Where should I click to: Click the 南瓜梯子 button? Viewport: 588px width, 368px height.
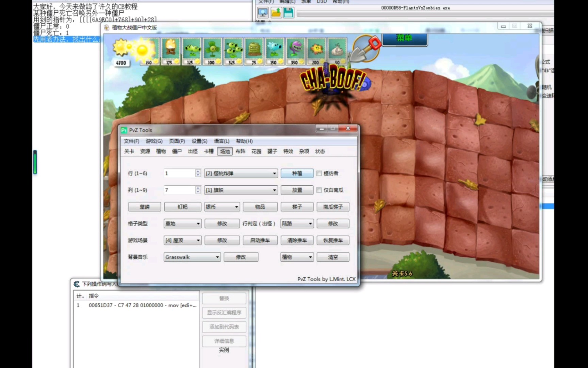333,207
